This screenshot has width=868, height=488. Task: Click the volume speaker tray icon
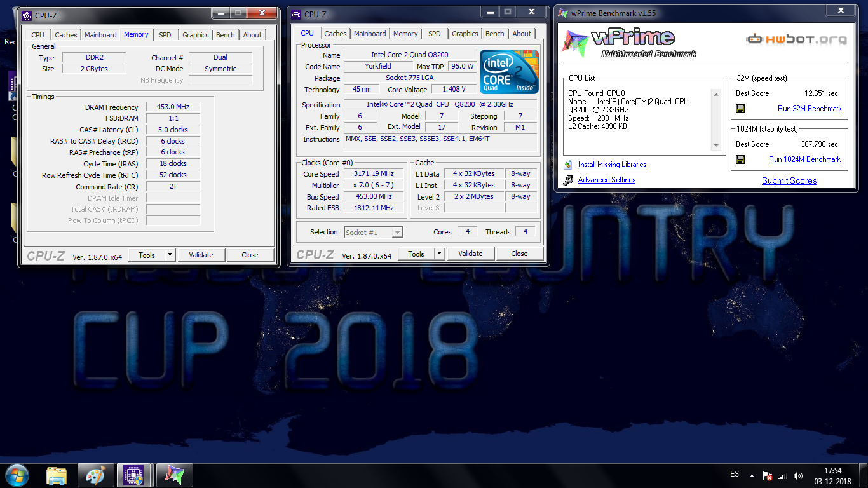coord(798,475)
